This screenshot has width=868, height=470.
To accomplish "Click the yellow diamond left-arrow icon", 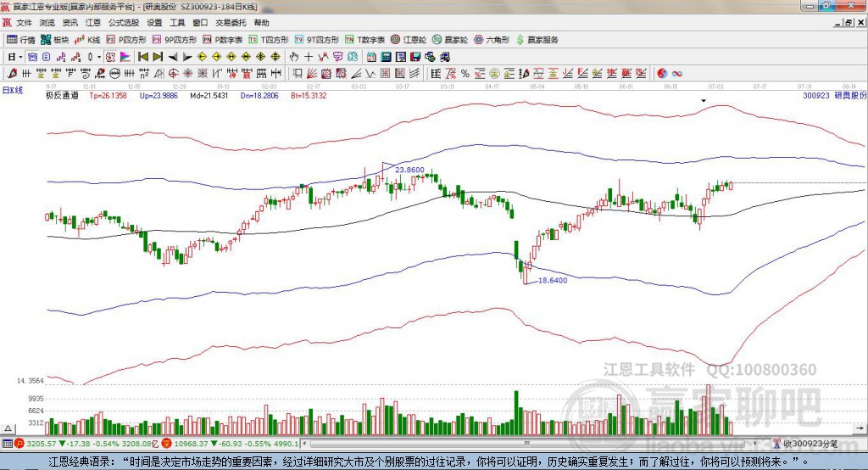I will pos(202,57).
